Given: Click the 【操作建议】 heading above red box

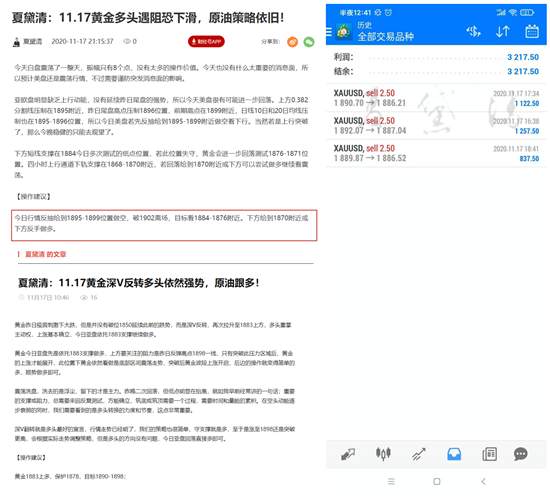Looking at the screenshot, I should pos(33,196).
